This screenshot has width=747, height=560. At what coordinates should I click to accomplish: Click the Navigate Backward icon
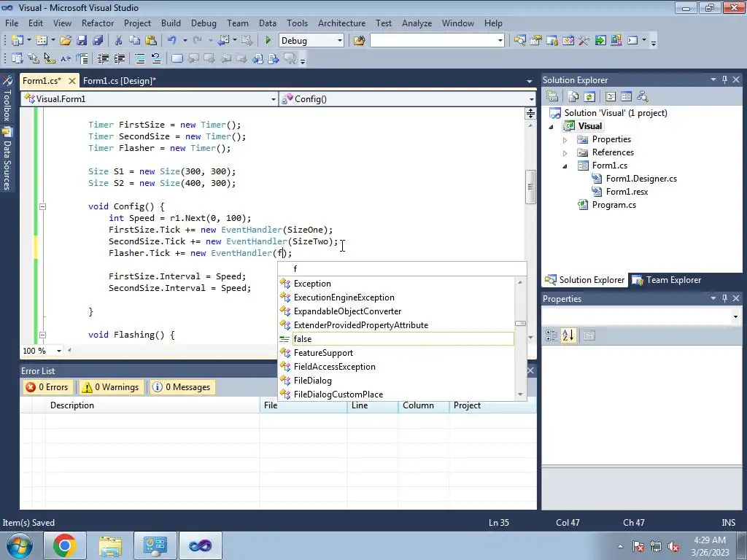(x=223, y=41)
